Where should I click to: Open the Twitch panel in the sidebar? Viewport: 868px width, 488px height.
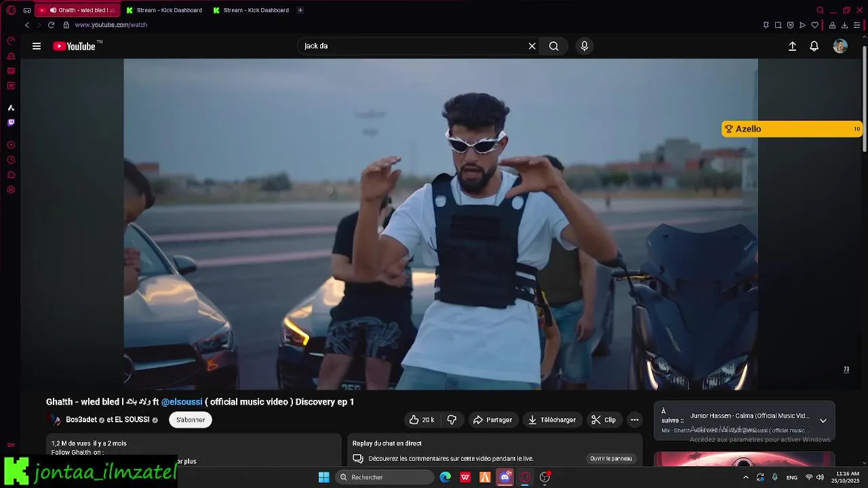coord(11,123)
